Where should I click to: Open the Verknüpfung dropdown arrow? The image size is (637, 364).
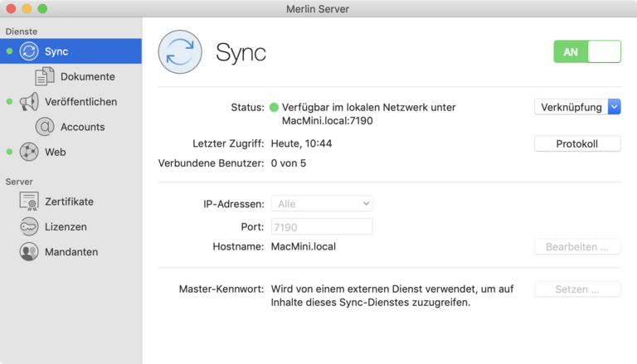click(615, 107)
